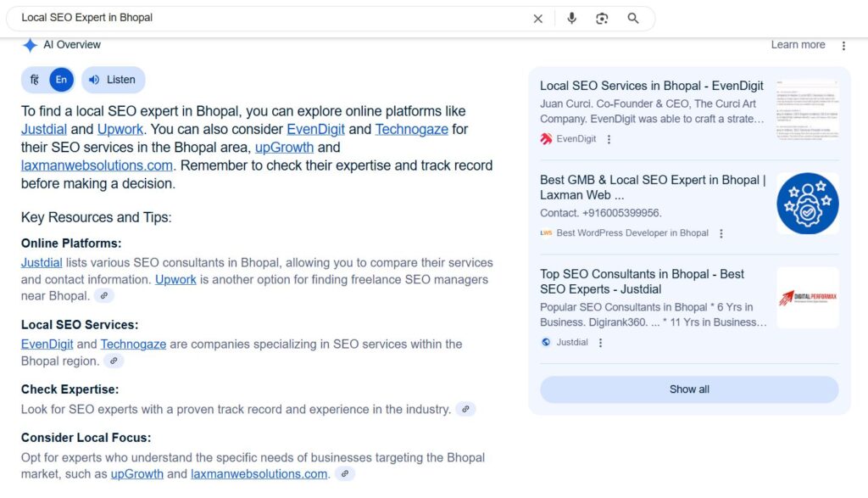Screen dimensions: 868x498
Task: Click source link icon after Local SEO Services
Action: click(114, 361)
